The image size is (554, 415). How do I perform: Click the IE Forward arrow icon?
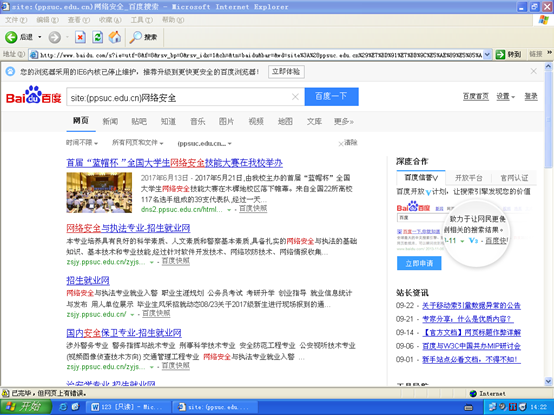tap(54, 37)
